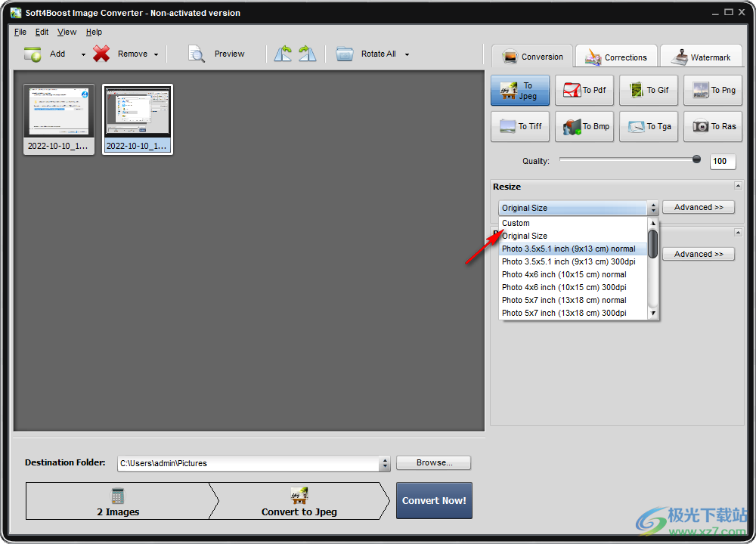Viewport: 756px width, 544px height.
Task: Select the To Pdf format
Action: [x=584, y=91]
